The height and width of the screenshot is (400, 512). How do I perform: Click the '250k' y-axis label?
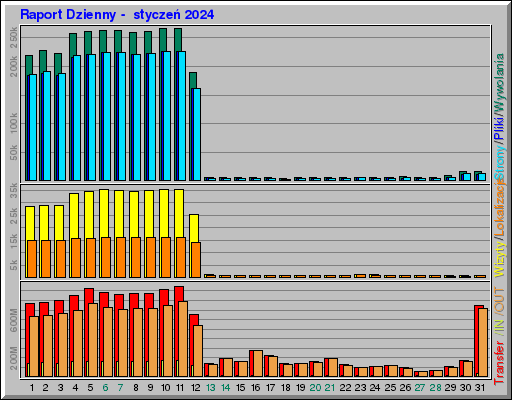pos(14,38)
